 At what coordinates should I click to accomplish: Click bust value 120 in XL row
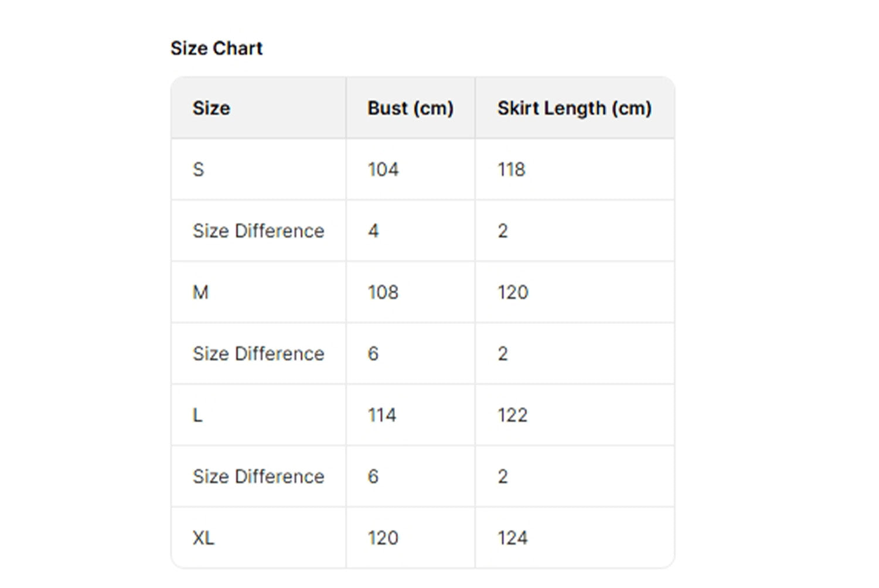pos(383,538)
